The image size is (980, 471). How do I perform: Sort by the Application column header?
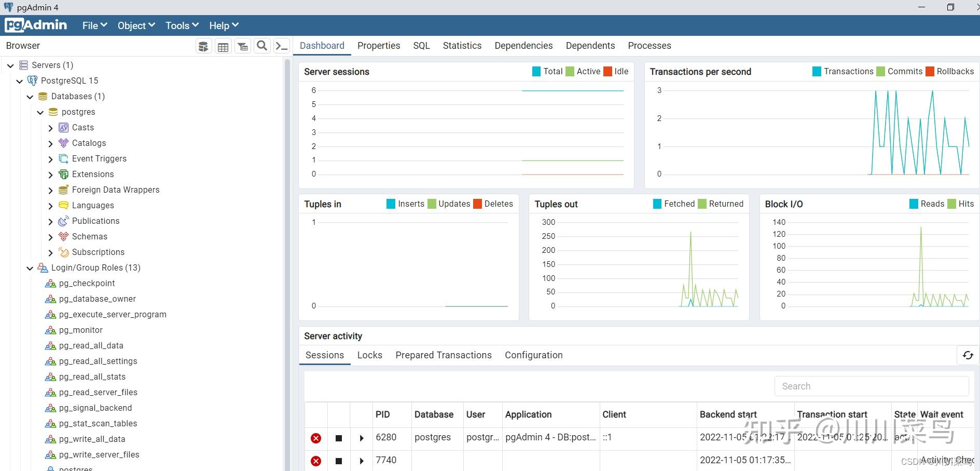tap(529, 414)
